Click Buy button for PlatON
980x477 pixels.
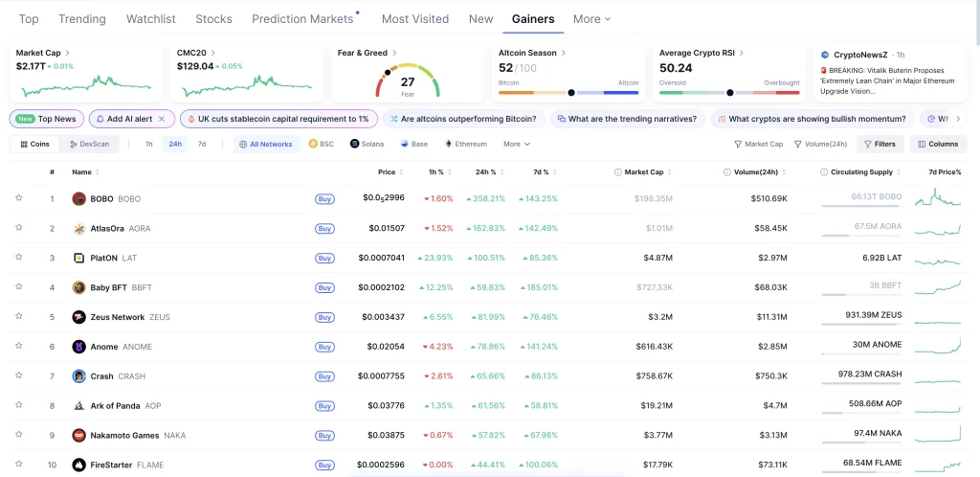pyautogui.click(x=324, y=259)
